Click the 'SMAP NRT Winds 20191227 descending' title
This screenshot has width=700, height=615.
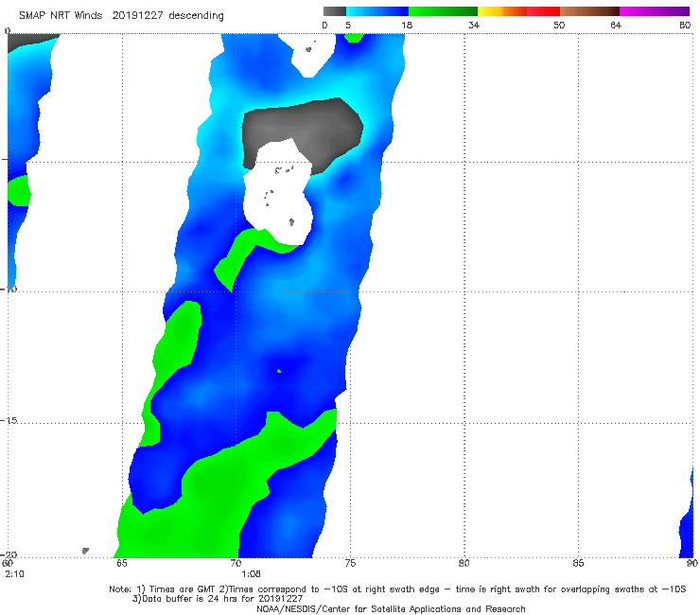tap(121, 16)
